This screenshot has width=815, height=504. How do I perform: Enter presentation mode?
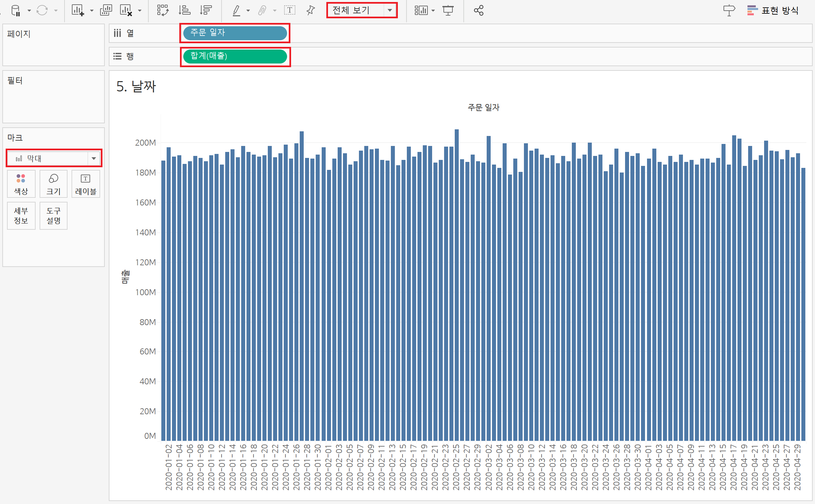pyautogui.click(x=448, y=10)
